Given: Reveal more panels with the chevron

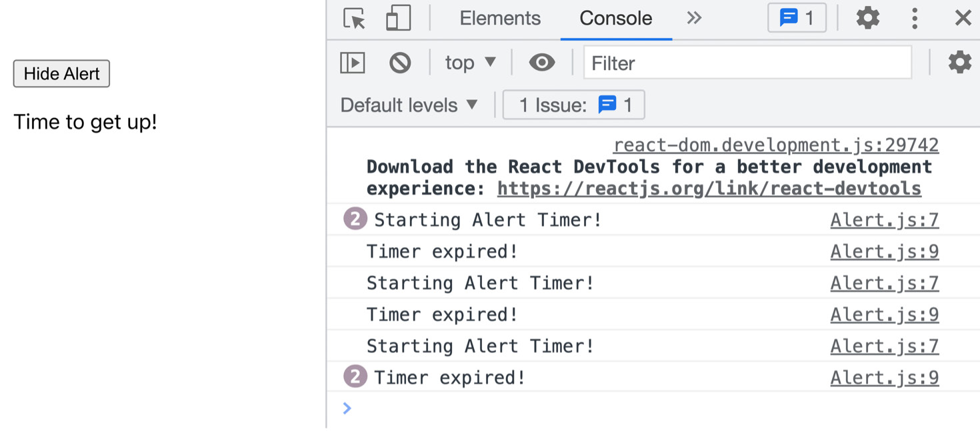Looking at the screenshot, I should click(x=693, y=18).
